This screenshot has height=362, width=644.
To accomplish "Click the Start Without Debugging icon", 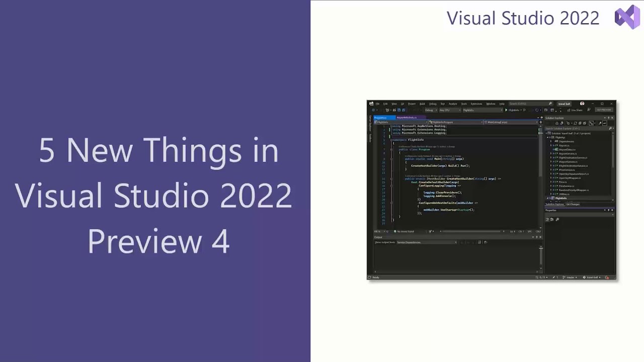I will [524, 110].
